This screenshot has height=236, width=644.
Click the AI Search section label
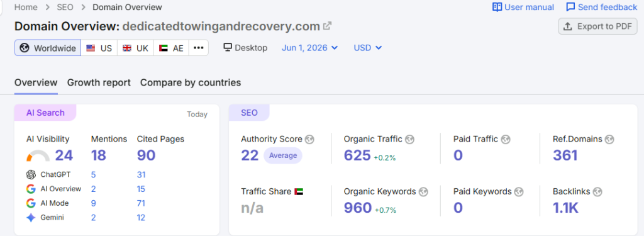click(45, 113)
